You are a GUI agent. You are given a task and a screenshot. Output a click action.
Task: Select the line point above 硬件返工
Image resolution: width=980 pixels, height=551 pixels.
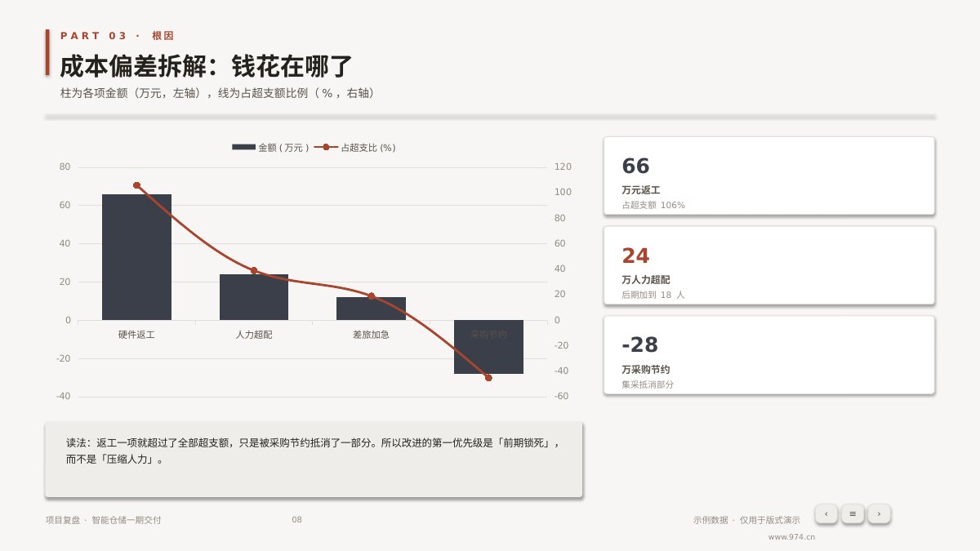click(136, 185)
